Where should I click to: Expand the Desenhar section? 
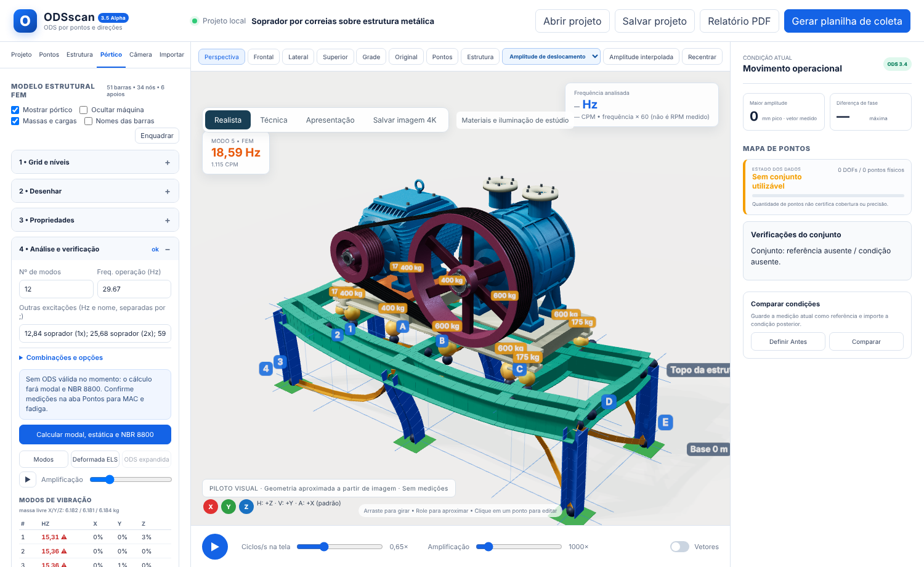[x=95, y=191]
